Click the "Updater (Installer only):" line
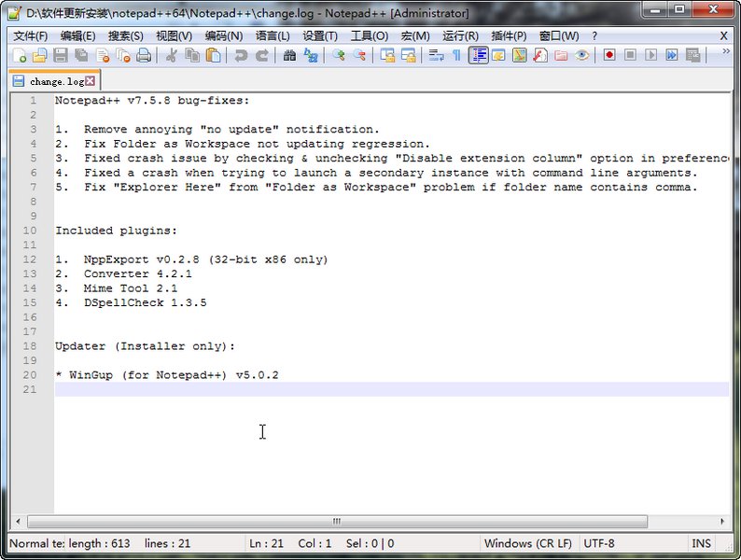This screenshot has width=741, height=560. coord(145,346)
